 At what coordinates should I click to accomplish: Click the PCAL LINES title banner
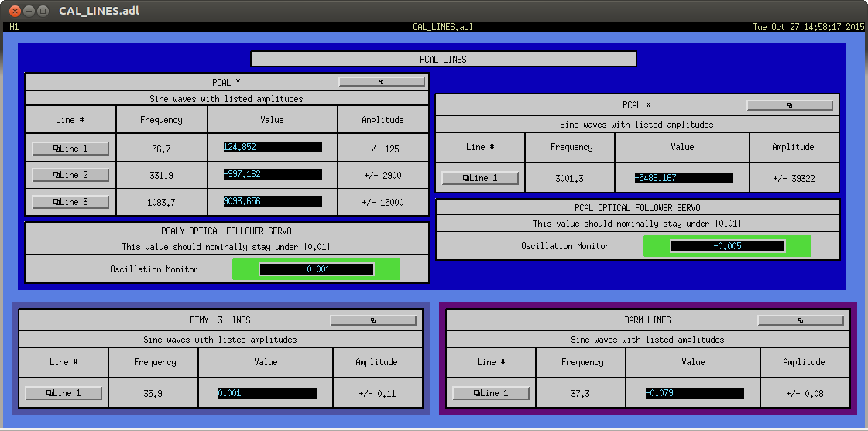pyautogui.click(x=444, y=60)
